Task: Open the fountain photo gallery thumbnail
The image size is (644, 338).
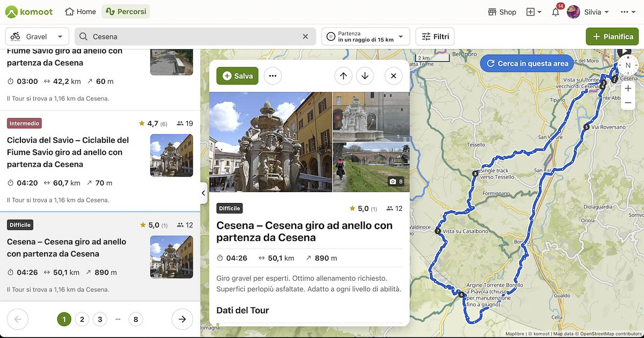Action: click(371, 117)
